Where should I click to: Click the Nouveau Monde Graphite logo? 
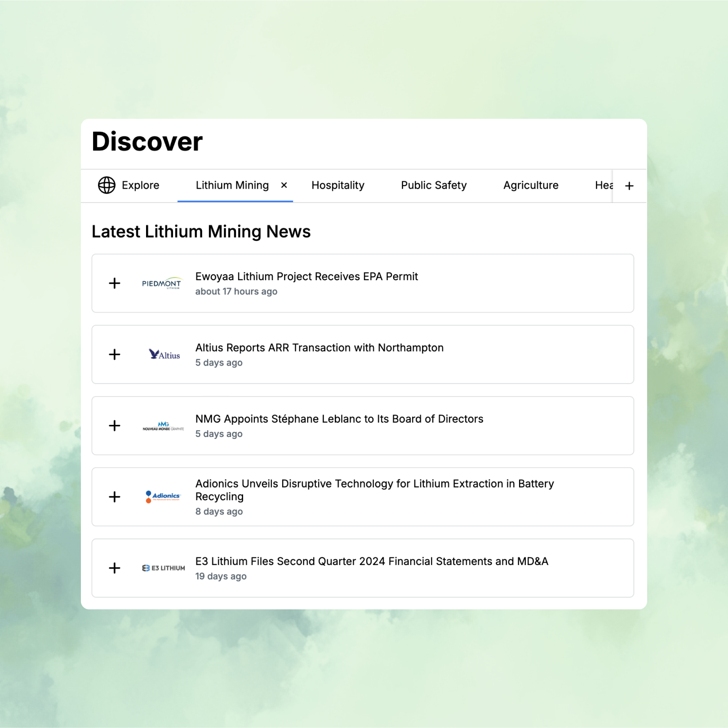click(x=163, y=426)
